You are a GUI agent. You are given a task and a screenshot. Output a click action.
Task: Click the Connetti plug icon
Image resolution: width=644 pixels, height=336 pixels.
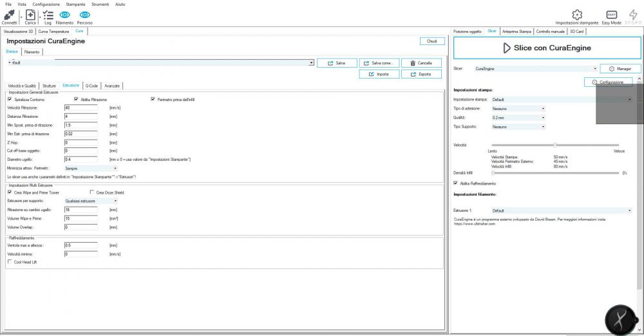coord(9,14)
